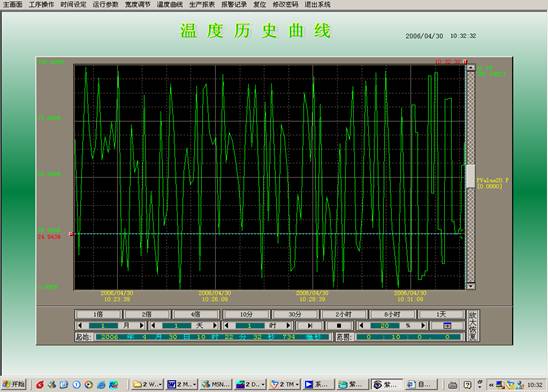Open the 主画面 menu item

13,5
